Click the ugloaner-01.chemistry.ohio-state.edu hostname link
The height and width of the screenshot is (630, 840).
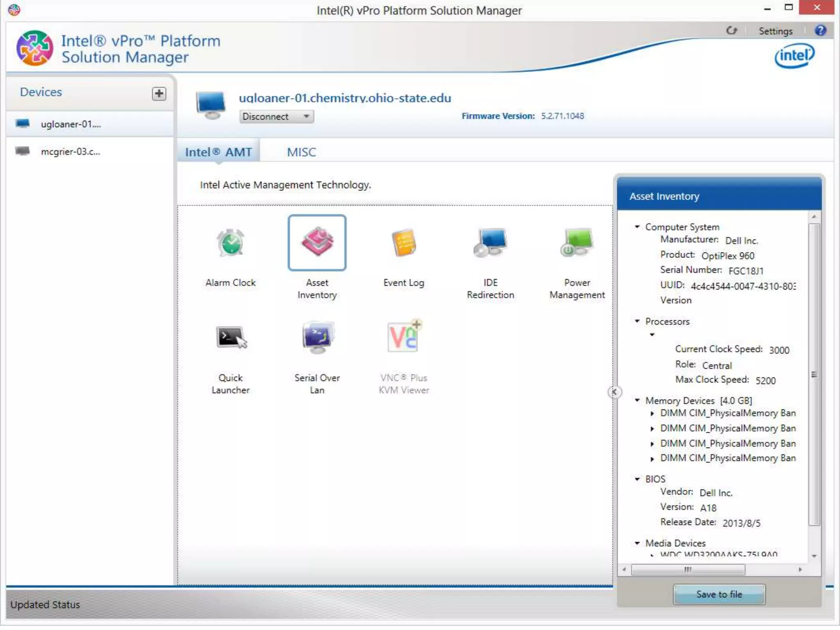pos(345,98)
